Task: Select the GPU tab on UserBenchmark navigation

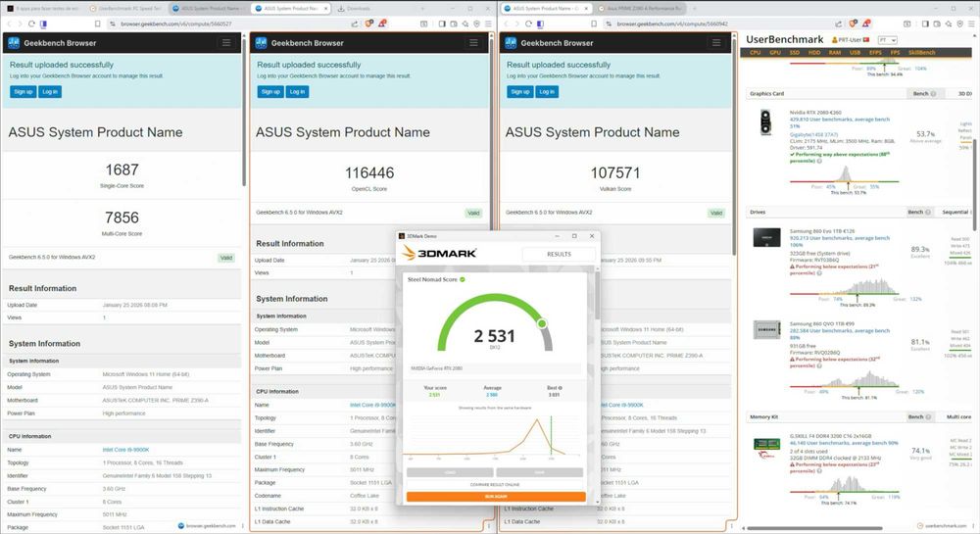Action: click(x=775, y=53)
